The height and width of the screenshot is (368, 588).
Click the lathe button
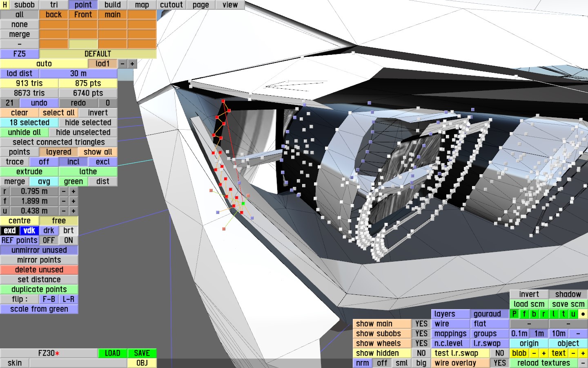coord(88,172)
